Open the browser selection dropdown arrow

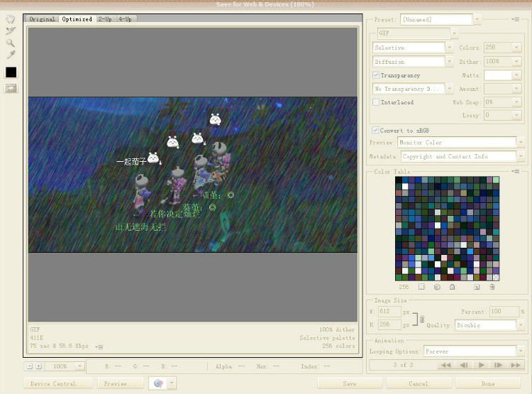tap(172, 383)
